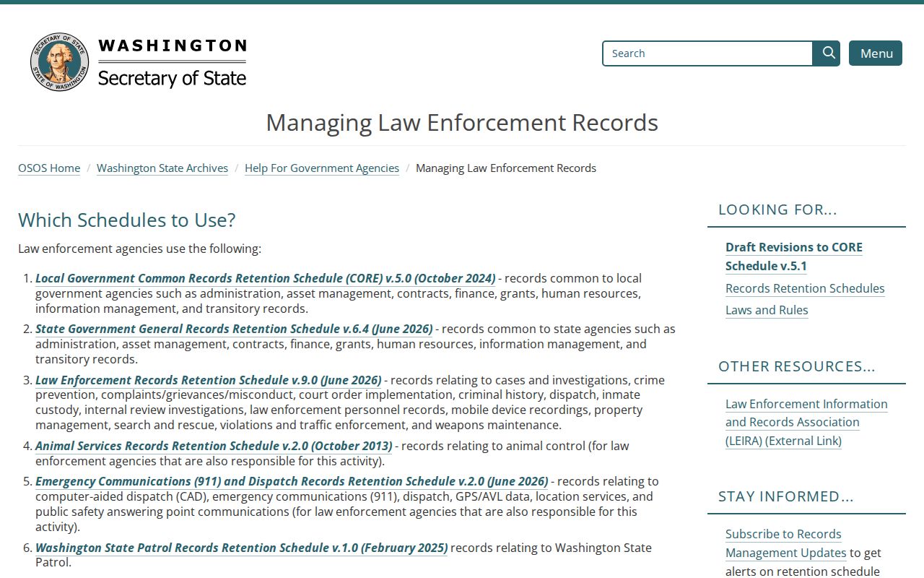The image size is (924, 578).
Task: Click the search magnifying glass icon
Action: pyautogui.click(x=827, y=53)
